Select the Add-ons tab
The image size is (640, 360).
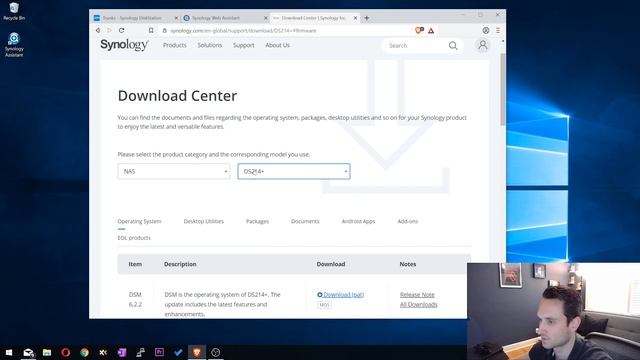coord(408,221)
